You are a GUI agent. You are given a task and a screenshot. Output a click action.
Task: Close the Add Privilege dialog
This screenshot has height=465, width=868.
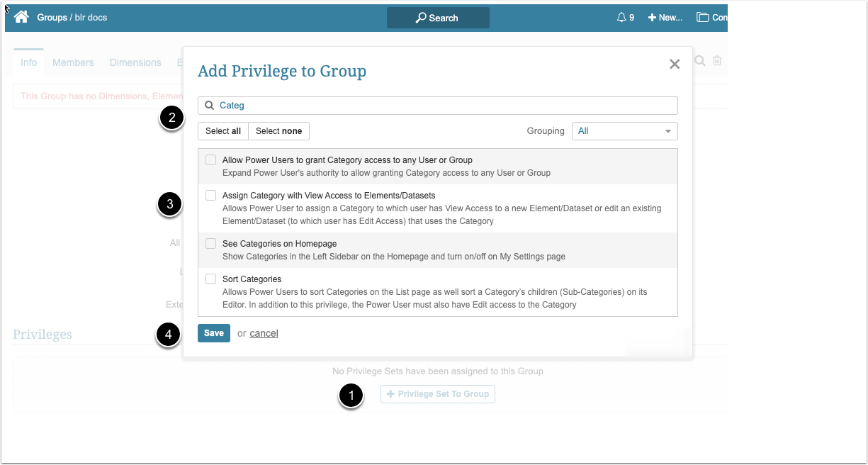tap(675, 65)
